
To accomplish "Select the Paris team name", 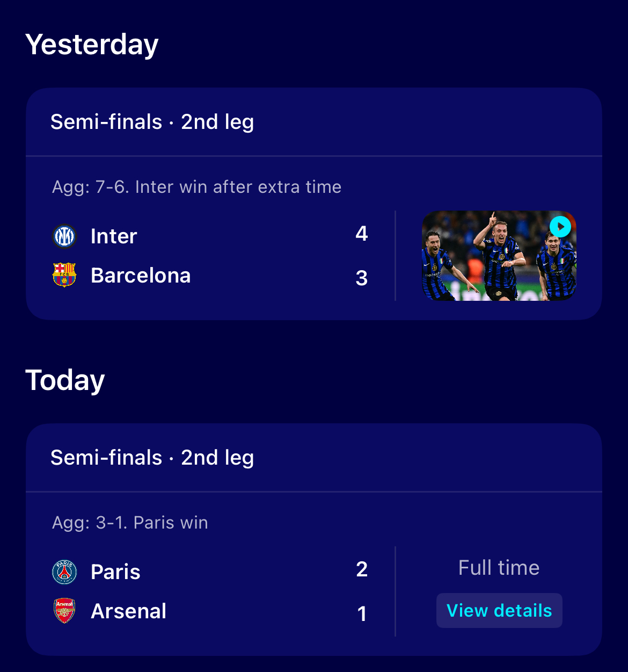I will 115,572.
